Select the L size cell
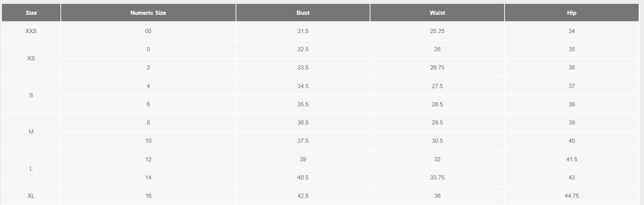Image resolution: width=644 pixels, height=205 pixels. (31, 168)
